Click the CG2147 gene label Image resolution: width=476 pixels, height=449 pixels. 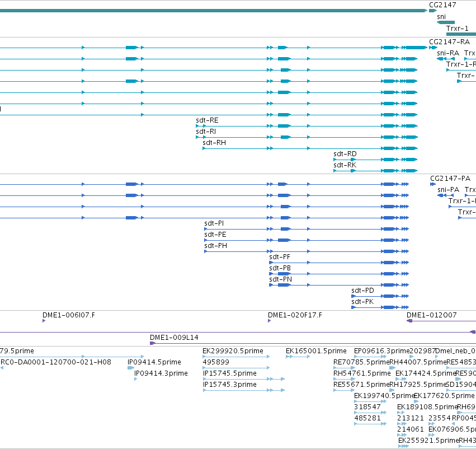[442, 5]
